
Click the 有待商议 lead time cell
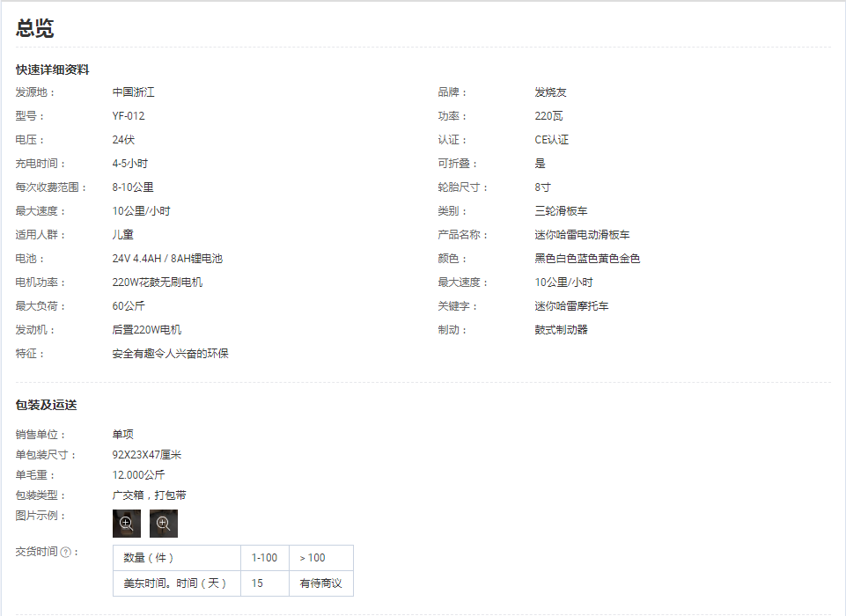(x=321, y=583)
